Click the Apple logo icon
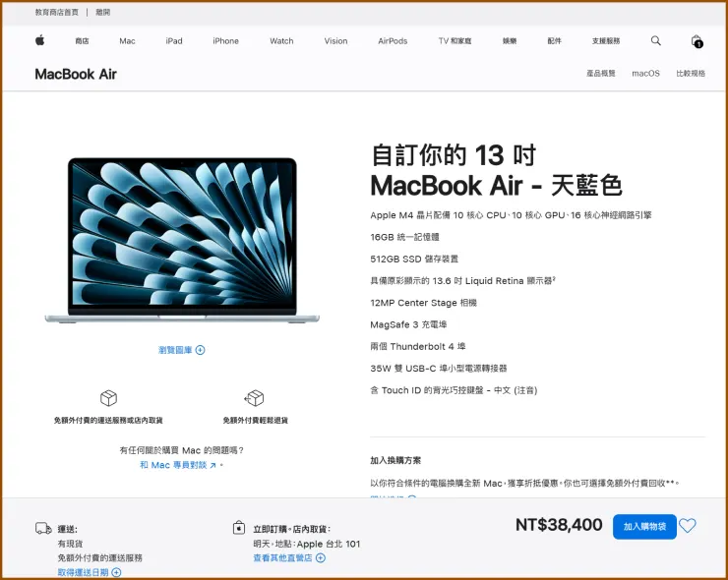Viewport: 728px width, 580px height. coord(40,40)
